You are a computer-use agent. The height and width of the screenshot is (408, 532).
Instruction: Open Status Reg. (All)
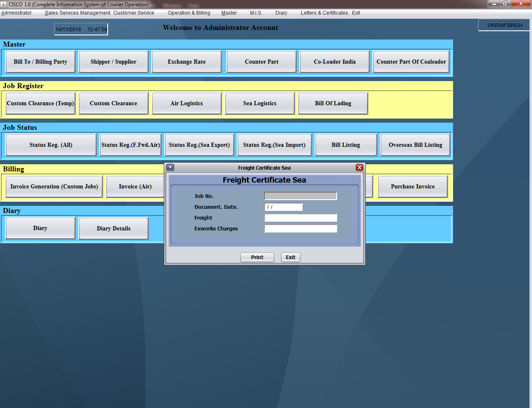click(x=51, y=145)
